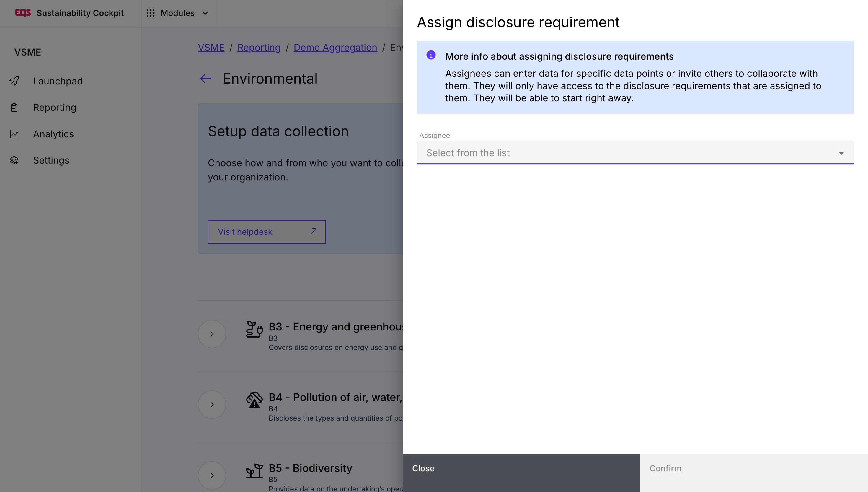Screen dimensions: 868x492
Task: Click the EQS logo icon
Action: [x=23, y=13]
